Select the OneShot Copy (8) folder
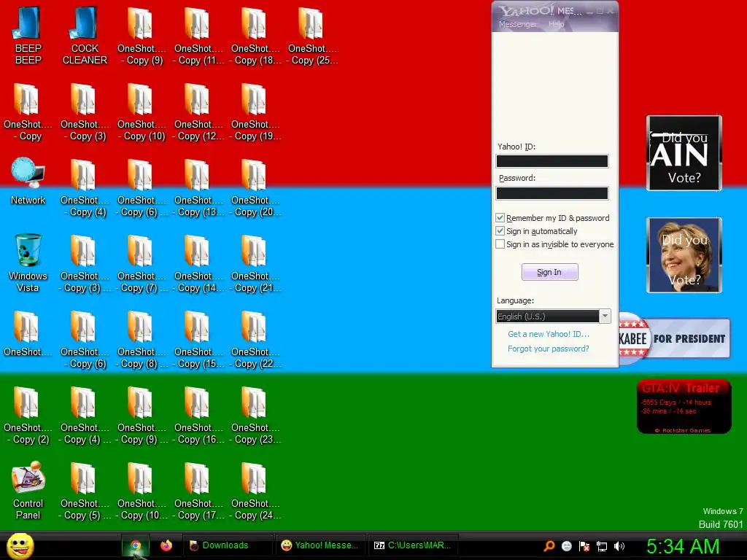Screen dimensions: 747x560 point(141,339)
